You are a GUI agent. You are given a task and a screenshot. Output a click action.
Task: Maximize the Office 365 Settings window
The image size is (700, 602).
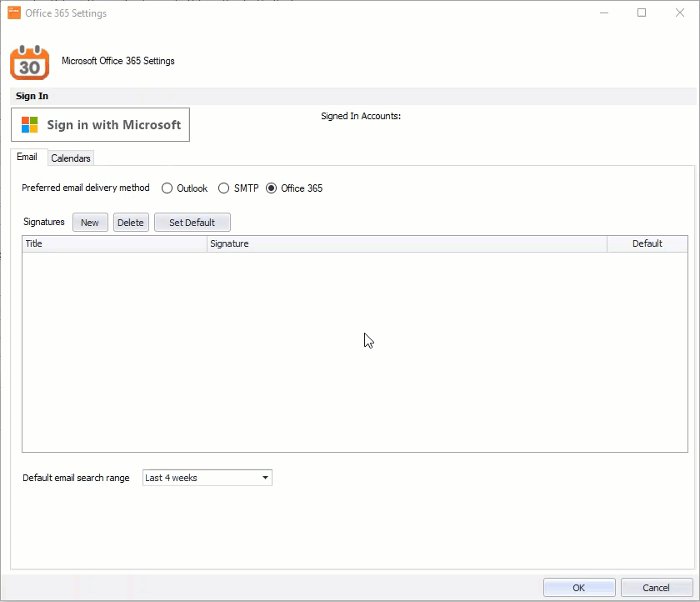coord(642,13)
